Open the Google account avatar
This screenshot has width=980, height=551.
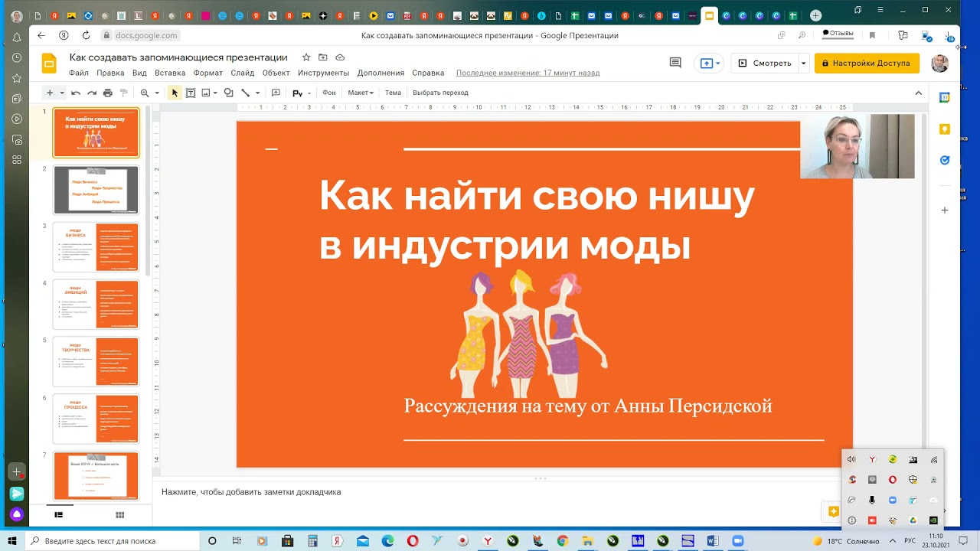(x=940, y=64)
